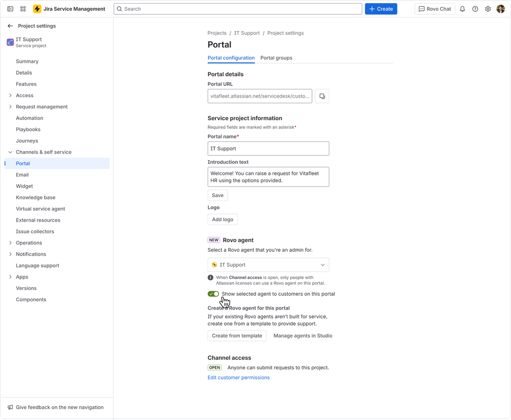Open External resources in sidebar
Image resolution: width=511 pixels, height=420 pixels.
[x=38, y=220]
